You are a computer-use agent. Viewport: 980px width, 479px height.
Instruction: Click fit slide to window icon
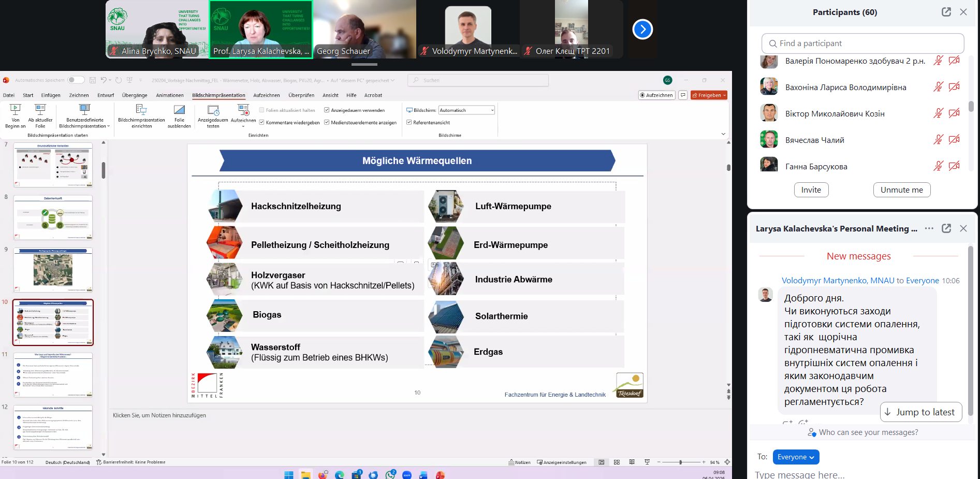click(727, 462)
